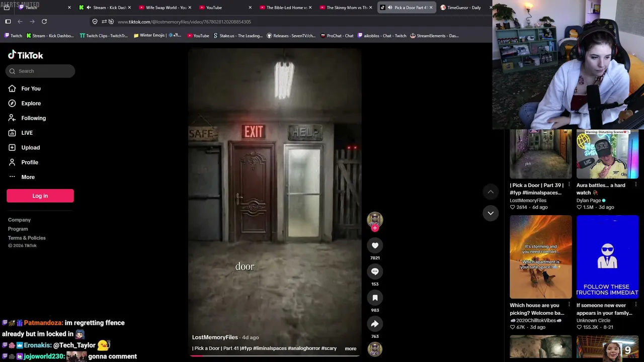Click the Log in button
Viewport: 644px width, 362px height.
pyautogui.click(x=40, y=196)
